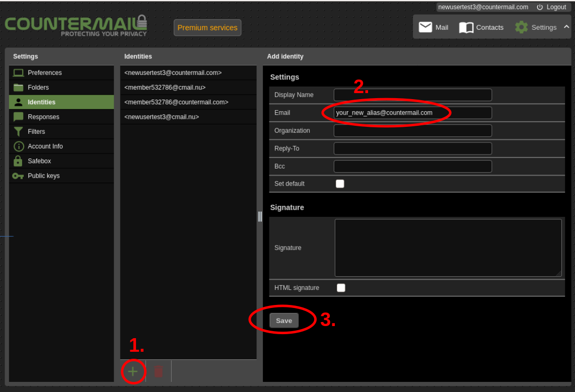Select identity member532786@countermail.com
The image size is (575, 392).
(x=188, y=102)
